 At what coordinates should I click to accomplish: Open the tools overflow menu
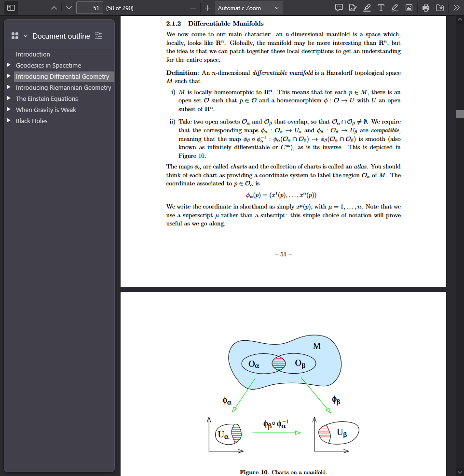(x=456, y=8)
